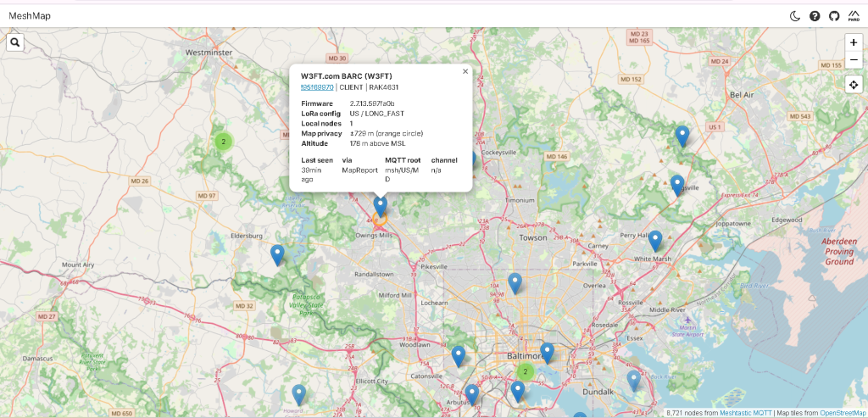Expand the green cluster near Westminster
This screenshot has width=868, height=418.
(222, 142)
